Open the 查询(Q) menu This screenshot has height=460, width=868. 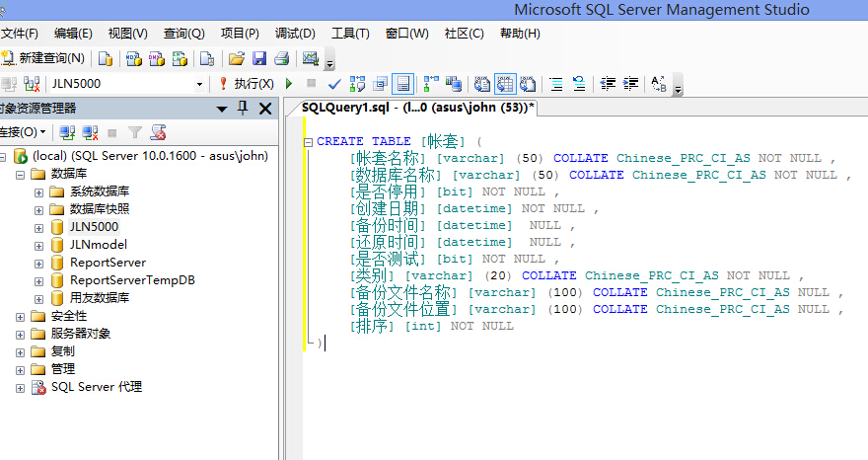[x=183, y=34]
